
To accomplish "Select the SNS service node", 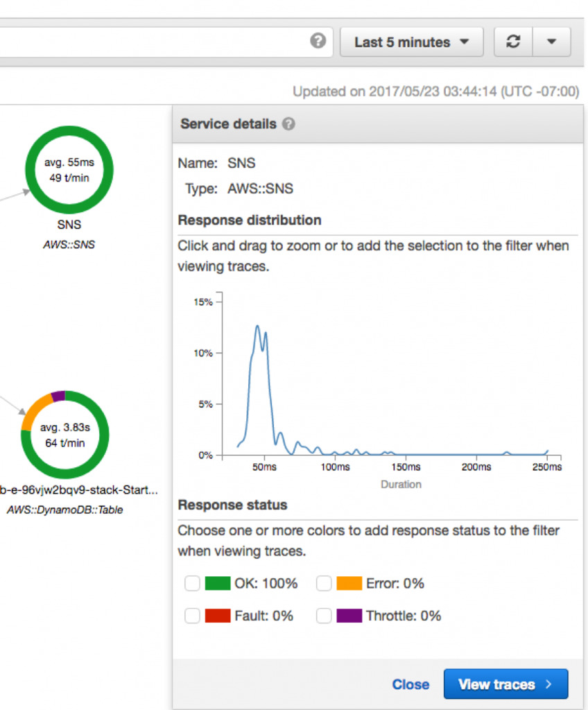I will click(x=69, y=170).
